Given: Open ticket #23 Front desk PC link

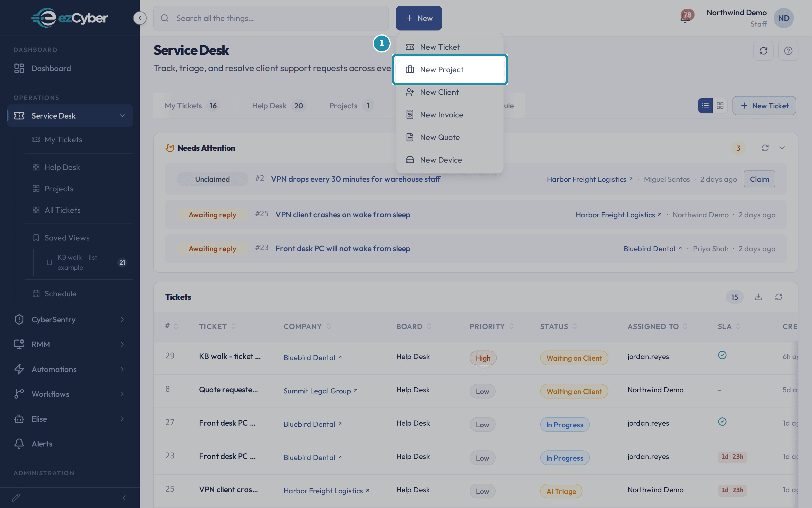Looking at the screenshot, I should point(343,249).
